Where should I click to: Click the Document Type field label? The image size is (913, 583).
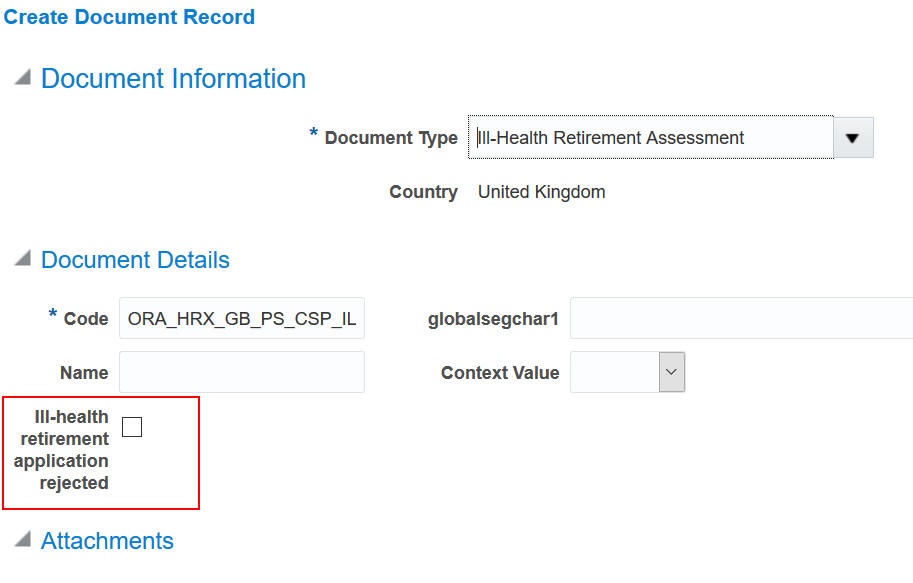click(x=391, y=138)
